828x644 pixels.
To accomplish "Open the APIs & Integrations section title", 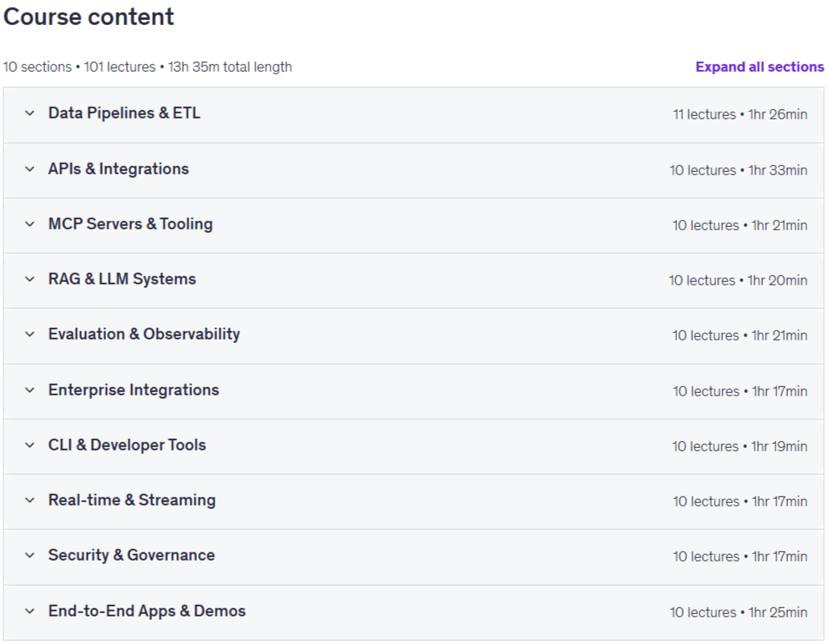I will click(x=119, y=169).
